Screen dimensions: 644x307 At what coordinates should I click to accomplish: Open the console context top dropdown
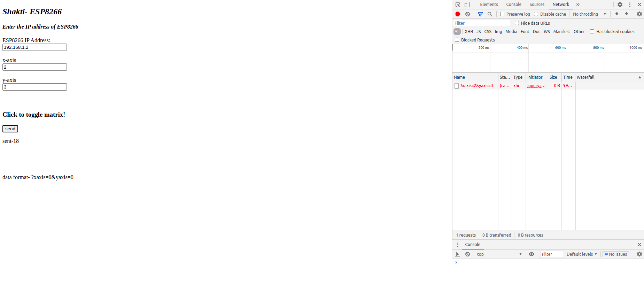(499, 254)
